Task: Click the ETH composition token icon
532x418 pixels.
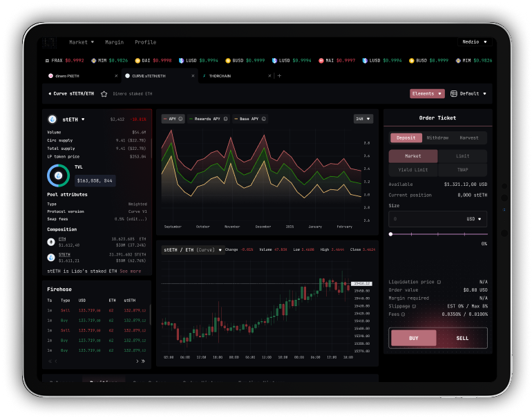Action: click(x=51, y=242)
